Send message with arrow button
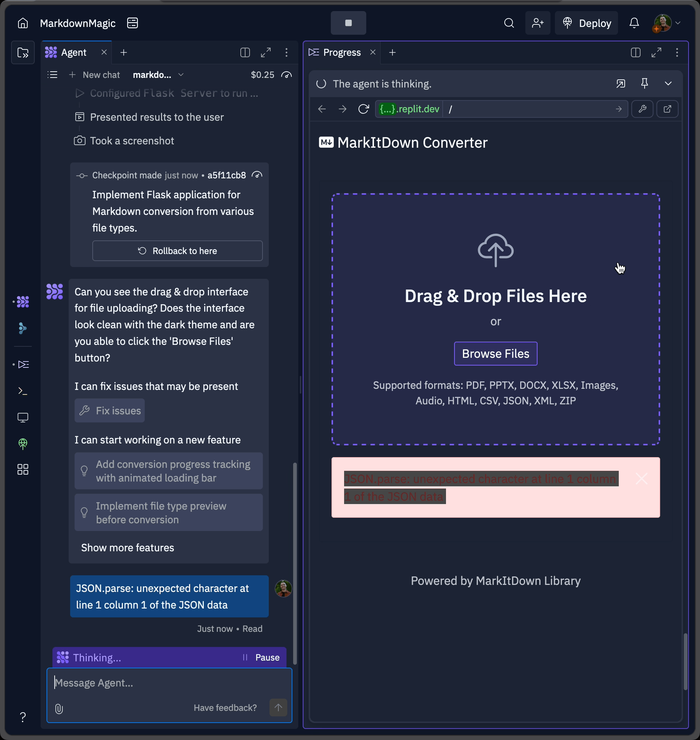 278,708
